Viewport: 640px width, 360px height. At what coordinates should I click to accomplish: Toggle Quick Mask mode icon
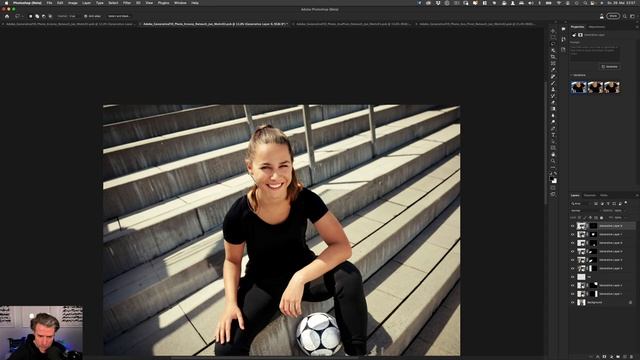point(553,188)
